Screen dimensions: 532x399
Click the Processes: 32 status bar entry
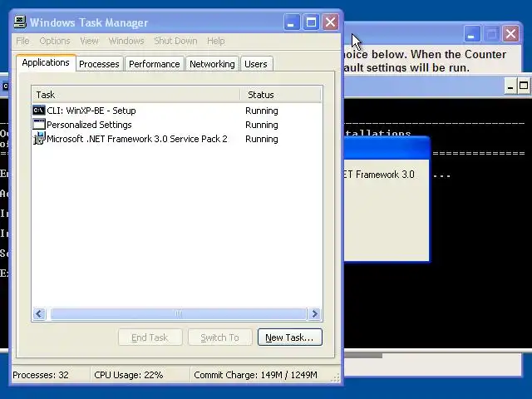click(x=41, y=375)
